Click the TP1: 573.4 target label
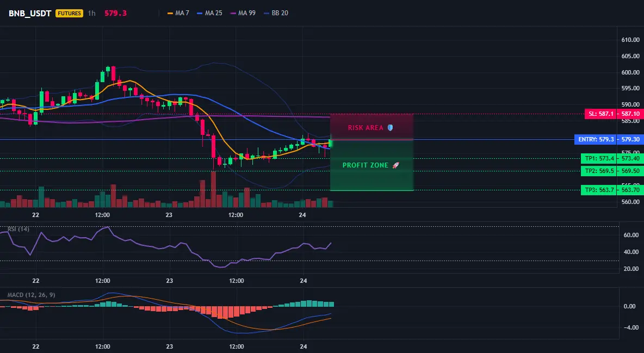Image resolution: width=644 pixels, height=353 pixels. click(x=599, y=158)
